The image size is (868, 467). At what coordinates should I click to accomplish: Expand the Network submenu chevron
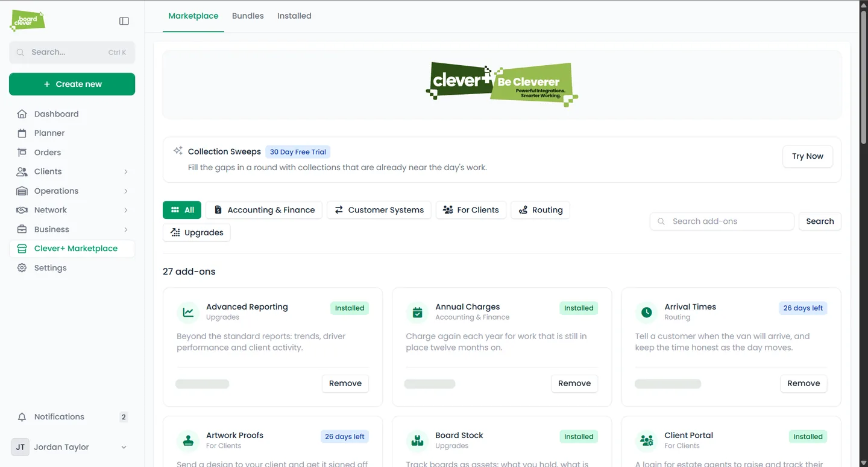(x=126, y=211)
